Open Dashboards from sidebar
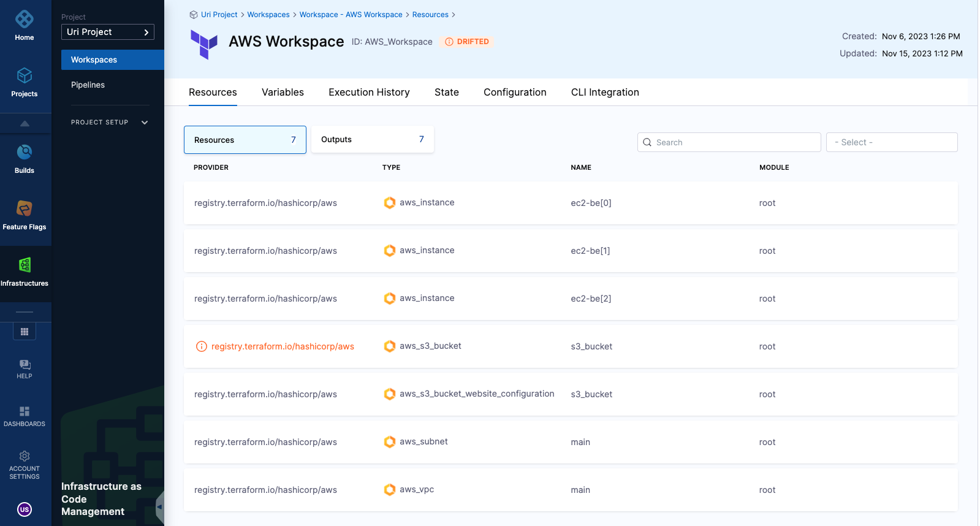Image resolution: width=980 pixels, height=526 pixels. pos(25,416)
